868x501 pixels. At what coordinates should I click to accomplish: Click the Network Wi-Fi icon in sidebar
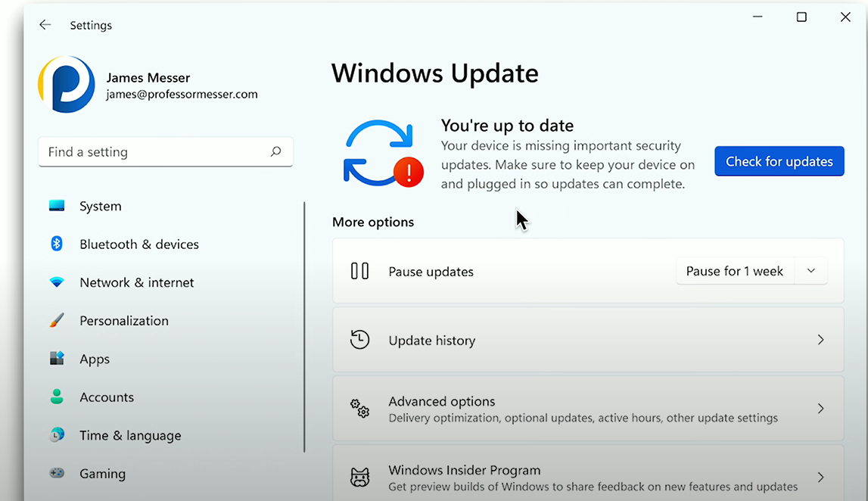(57, 282)
